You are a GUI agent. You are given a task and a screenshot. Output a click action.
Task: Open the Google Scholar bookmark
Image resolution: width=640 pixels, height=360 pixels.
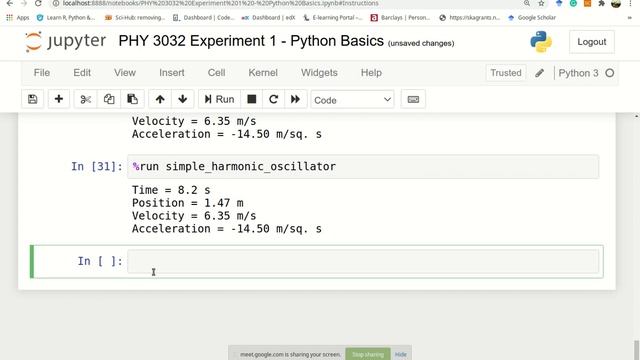click(532, 18)
